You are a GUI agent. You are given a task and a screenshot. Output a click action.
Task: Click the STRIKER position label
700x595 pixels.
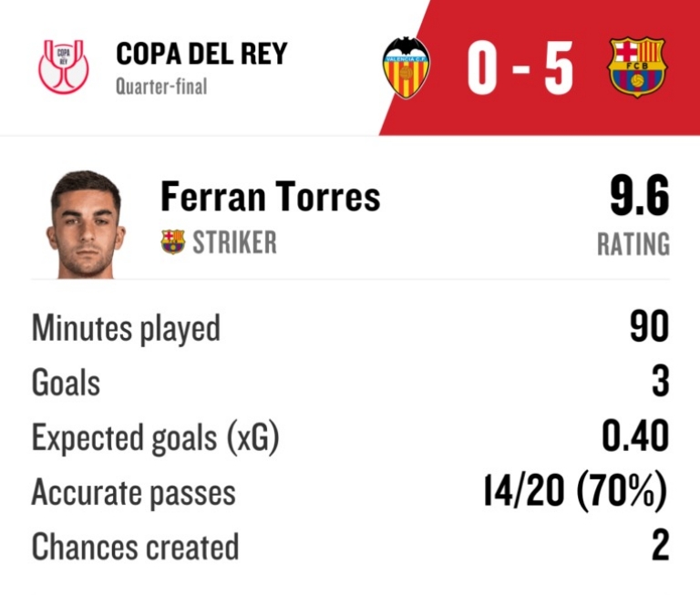(234, 243)
